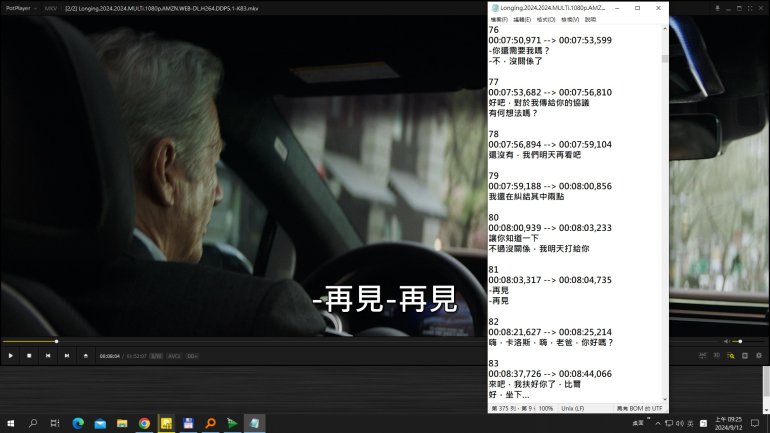The image size is (770, 433).
Task: Open Task View on the taskbar
Action: pyautogui.click(x=55, y=423)
